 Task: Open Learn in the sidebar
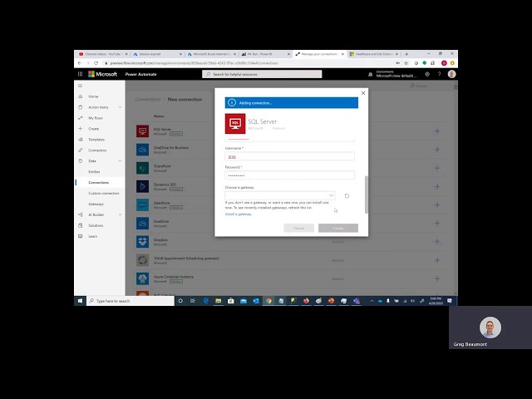coord(93,236)
